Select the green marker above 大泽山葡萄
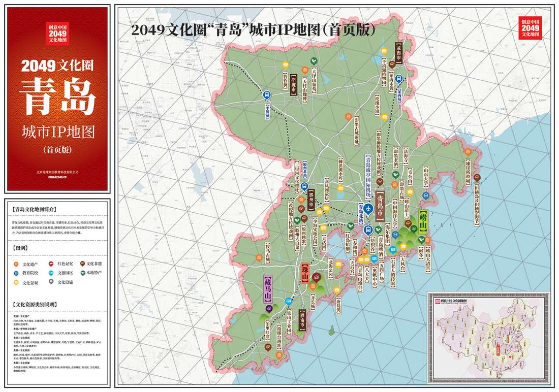The height and width of the screenshot is (392, 559). click(x=313, y=61)
